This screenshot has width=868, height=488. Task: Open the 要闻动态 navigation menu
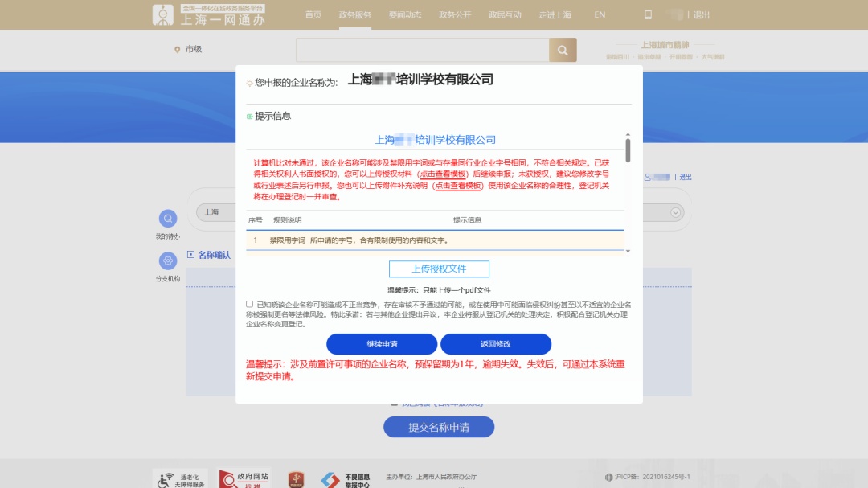click(406, 14)
